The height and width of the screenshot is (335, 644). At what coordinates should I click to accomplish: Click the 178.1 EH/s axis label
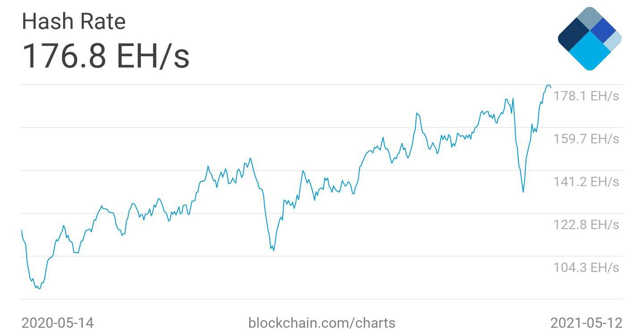click(x=586, y=96)
